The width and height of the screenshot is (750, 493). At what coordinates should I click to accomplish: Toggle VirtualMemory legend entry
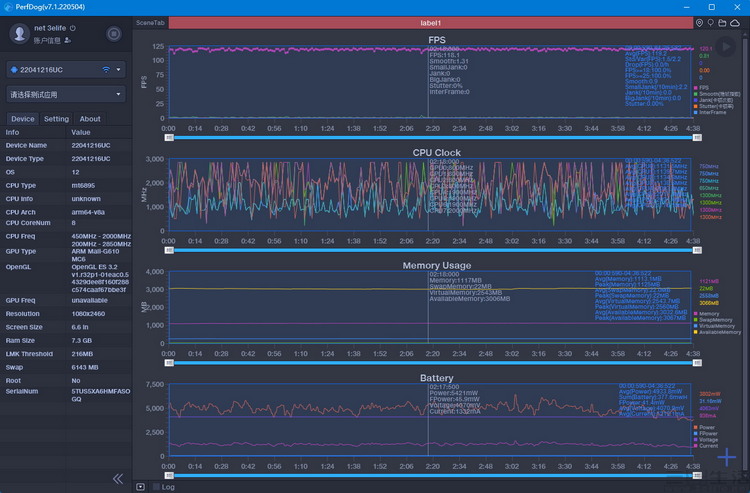tap(714, 326)
